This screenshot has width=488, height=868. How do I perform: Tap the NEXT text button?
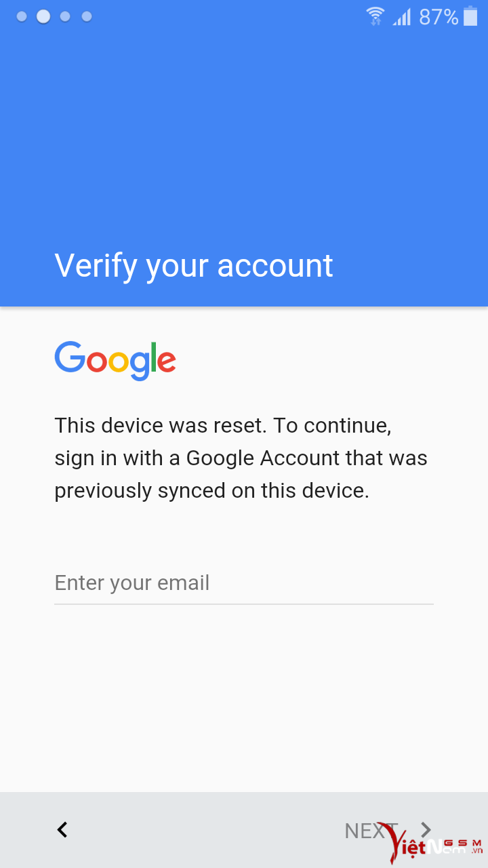[371, 831]
